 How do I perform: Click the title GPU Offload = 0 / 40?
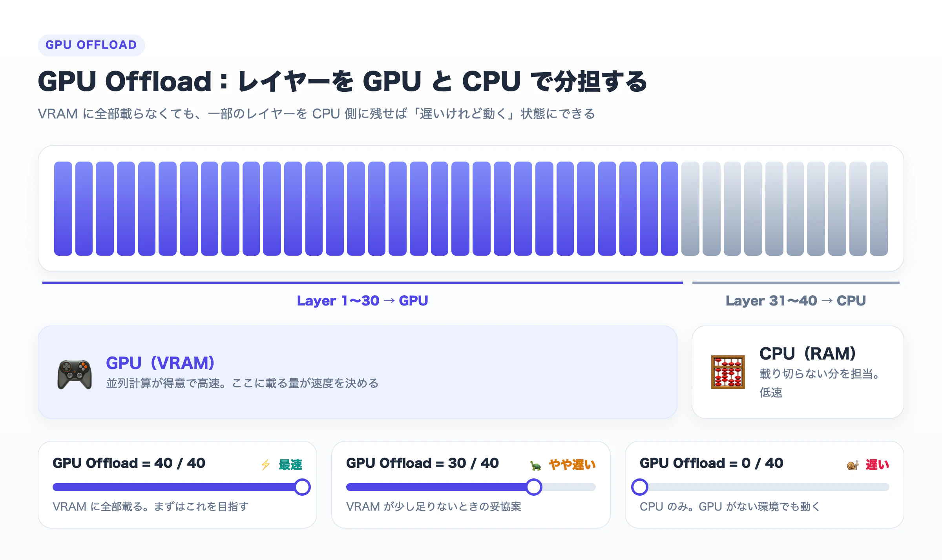(x=711, y=463)
